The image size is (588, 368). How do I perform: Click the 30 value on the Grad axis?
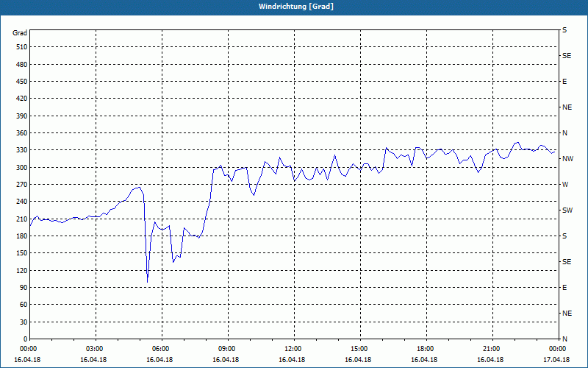24,322
